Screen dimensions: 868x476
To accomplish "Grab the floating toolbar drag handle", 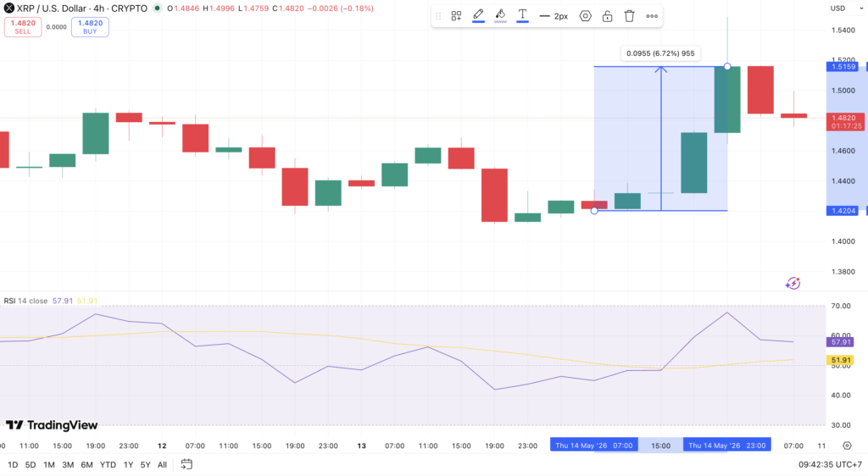I will point(438,16).
